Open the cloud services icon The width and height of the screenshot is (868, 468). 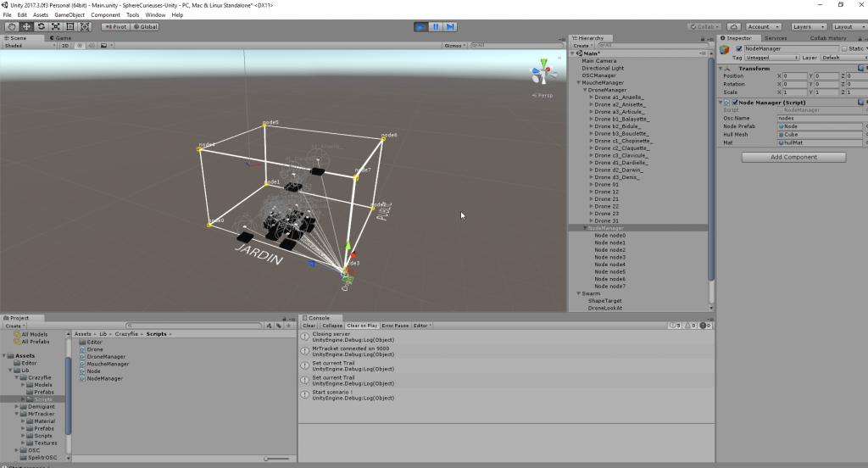point(733,26)
